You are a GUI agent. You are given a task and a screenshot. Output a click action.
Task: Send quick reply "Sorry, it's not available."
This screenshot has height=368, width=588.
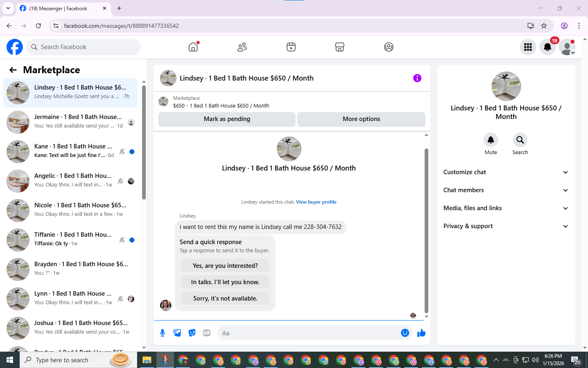point(225,298)
